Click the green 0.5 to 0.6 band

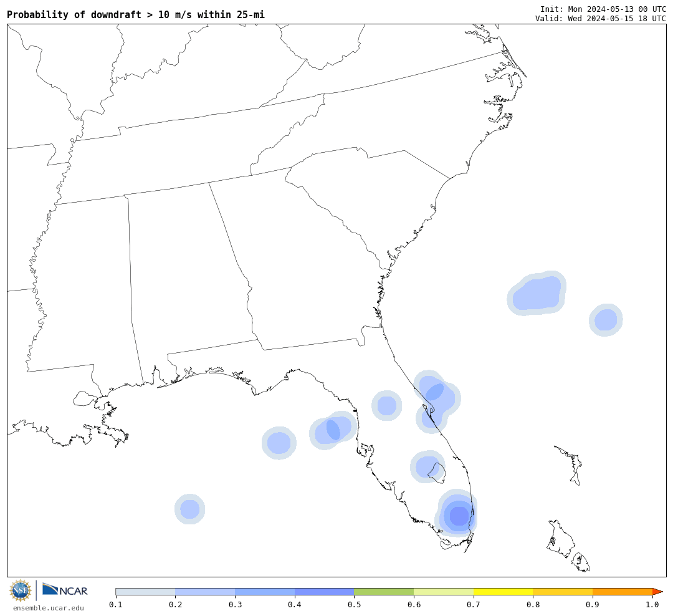[384, 592]
